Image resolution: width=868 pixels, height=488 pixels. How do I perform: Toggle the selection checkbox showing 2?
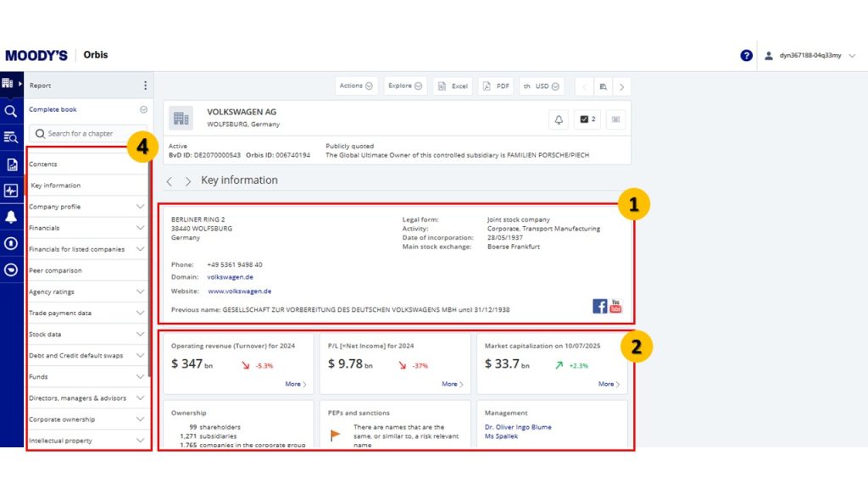click(587, 119)
